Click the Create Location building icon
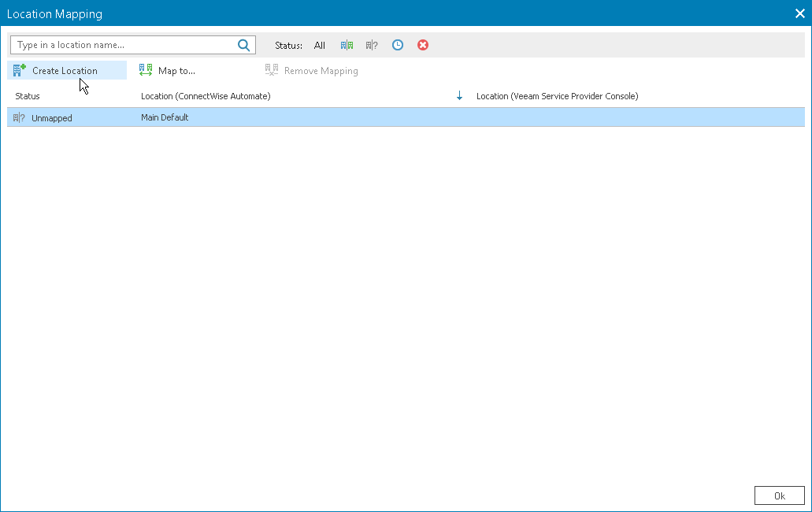This screenshot has height=512, width=812. pos(17,70)
